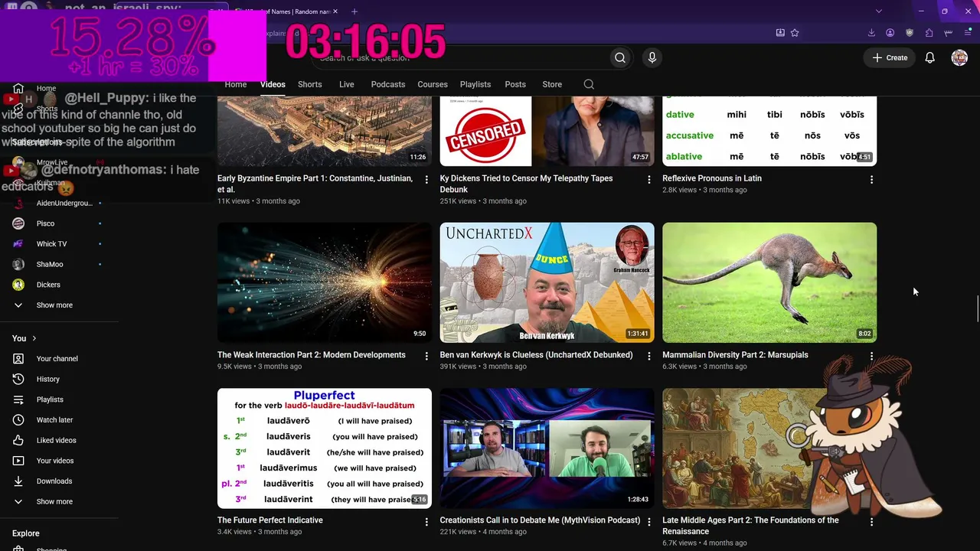Open options for Creationists Call in video

coord(649,521)
